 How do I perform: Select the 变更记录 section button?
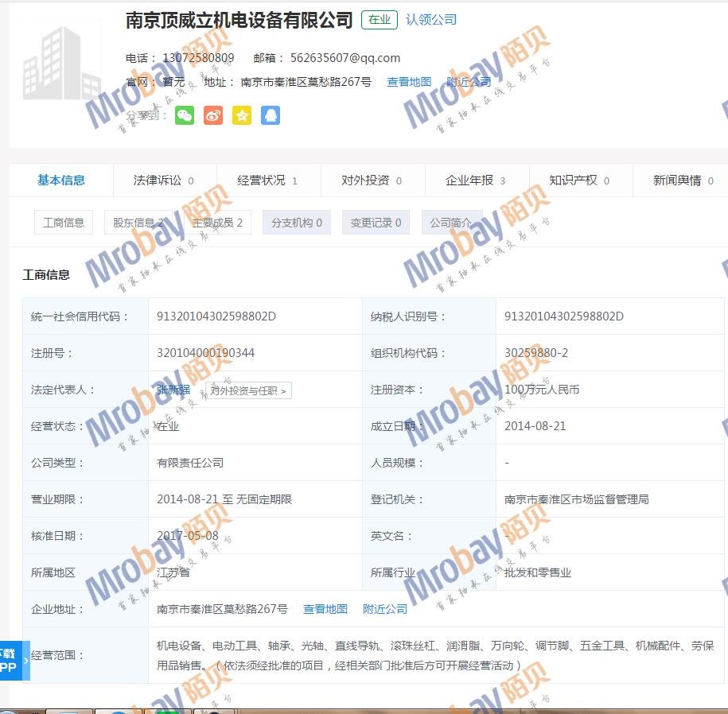point(376,223)
